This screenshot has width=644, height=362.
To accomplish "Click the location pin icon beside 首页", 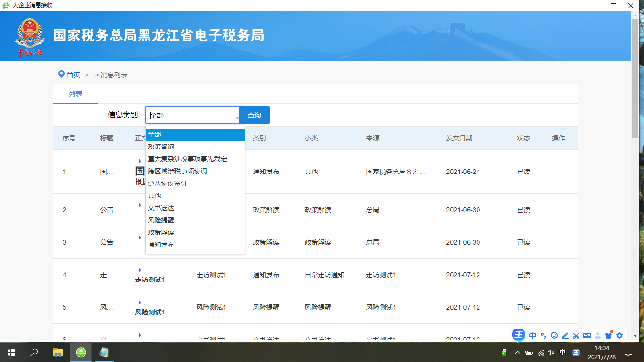I will click(61, 74).
